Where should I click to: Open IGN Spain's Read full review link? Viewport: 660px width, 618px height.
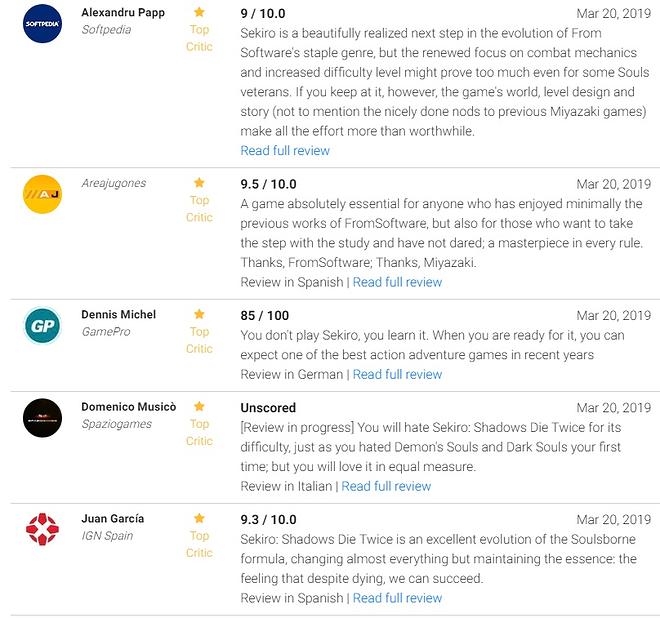(x=397, y=598)
